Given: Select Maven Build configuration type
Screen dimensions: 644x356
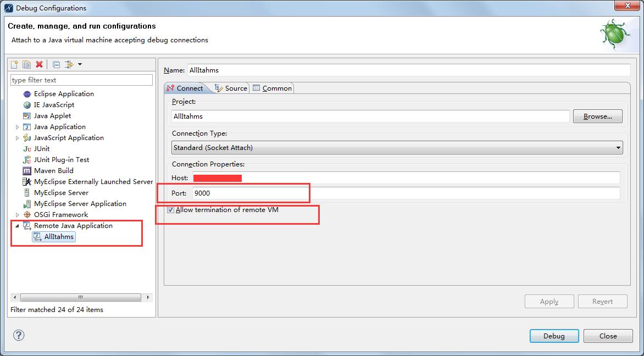Looking at the screenshot, I should tap(53, 171).
